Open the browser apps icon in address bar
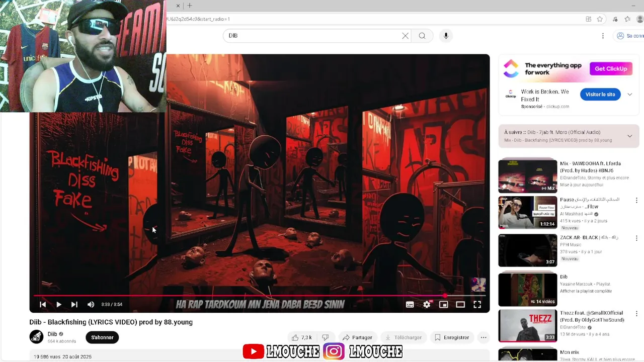Screen dimensions: 644x362 coord(588,19)
